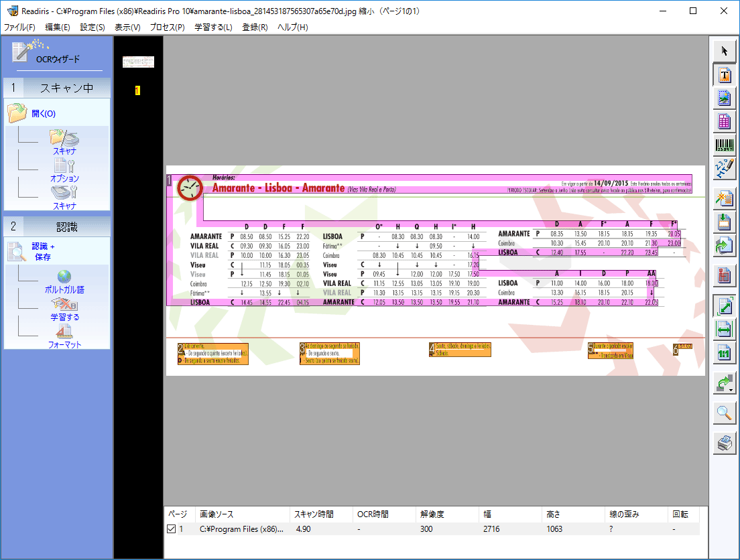The image size is (740, 560).
Task: Select the zone selection arrow tool
Action: (x=725, y=50)
